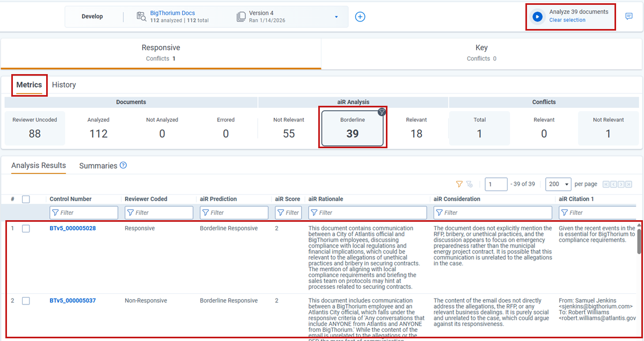Click 'Responsive' Reviewer Coded cell in row 1
This screenshot has width=644, height=341.
140,228
